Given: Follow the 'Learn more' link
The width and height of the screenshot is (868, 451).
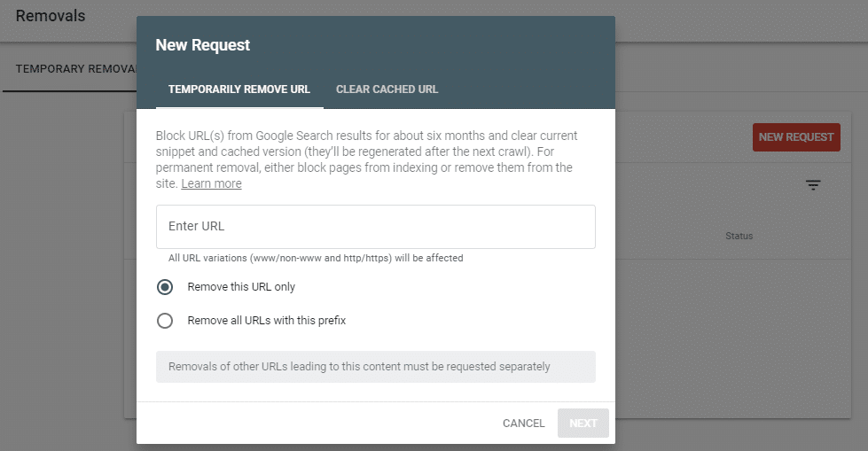Looking at the screenshot, I should 212,183.
